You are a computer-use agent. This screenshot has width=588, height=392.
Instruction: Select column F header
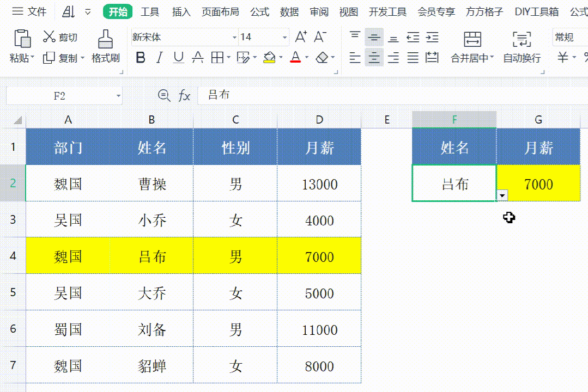(x=454, y=120)
